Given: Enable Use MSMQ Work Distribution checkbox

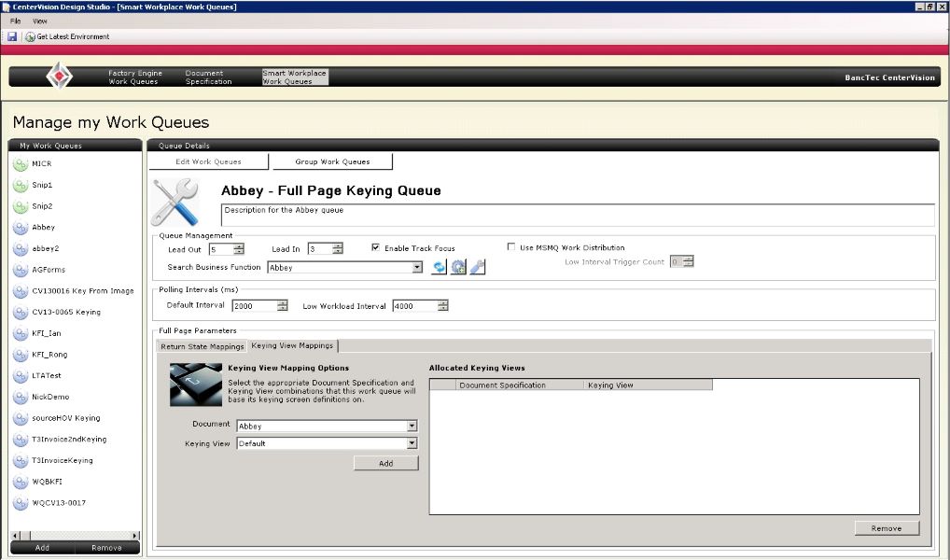Looking at the screenshot, I should (x=511, y=246).
